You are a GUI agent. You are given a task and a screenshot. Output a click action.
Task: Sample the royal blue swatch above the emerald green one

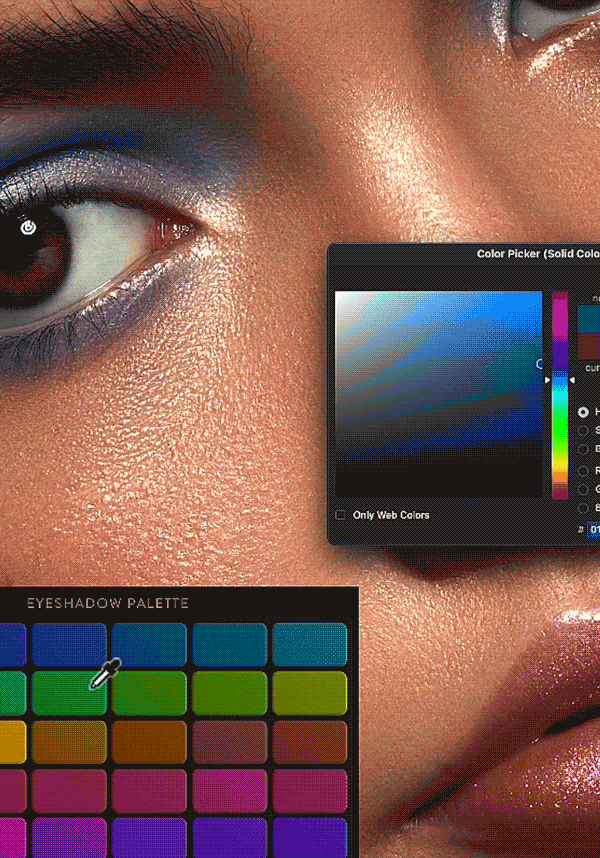coord(69,645)
